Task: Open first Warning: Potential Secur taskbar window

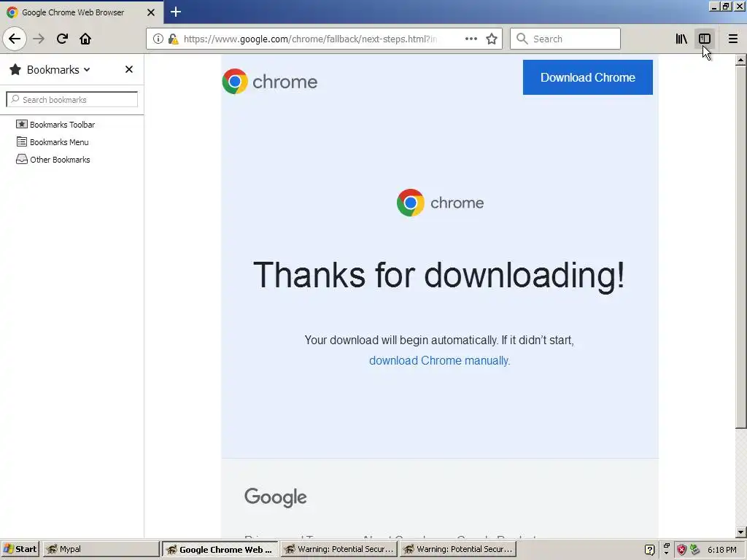Action: [338, 549]
